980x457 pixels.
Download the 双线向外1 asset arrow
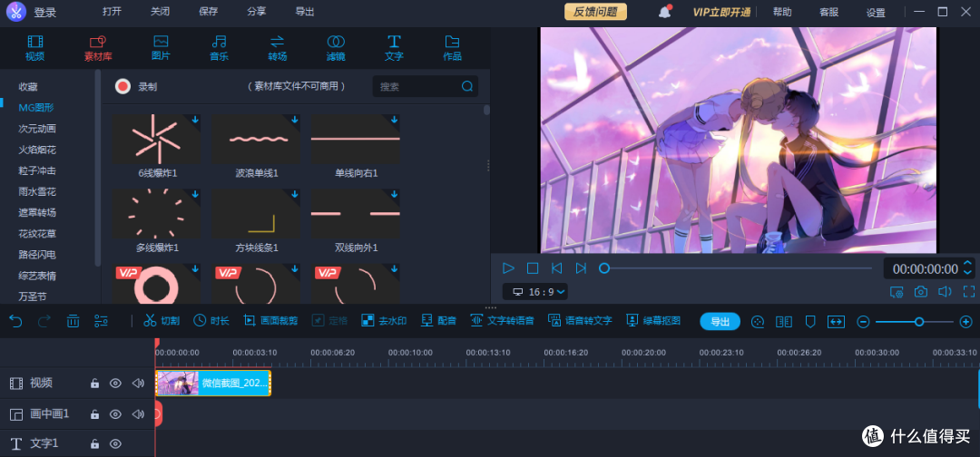(394, 194)
